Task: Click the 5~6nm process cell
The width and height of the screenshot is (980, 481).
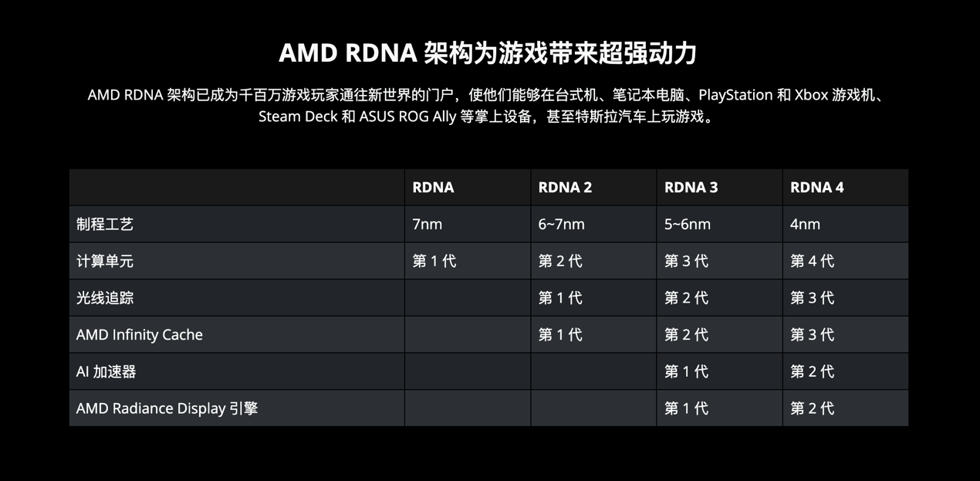Action: (x=688, y=224)
